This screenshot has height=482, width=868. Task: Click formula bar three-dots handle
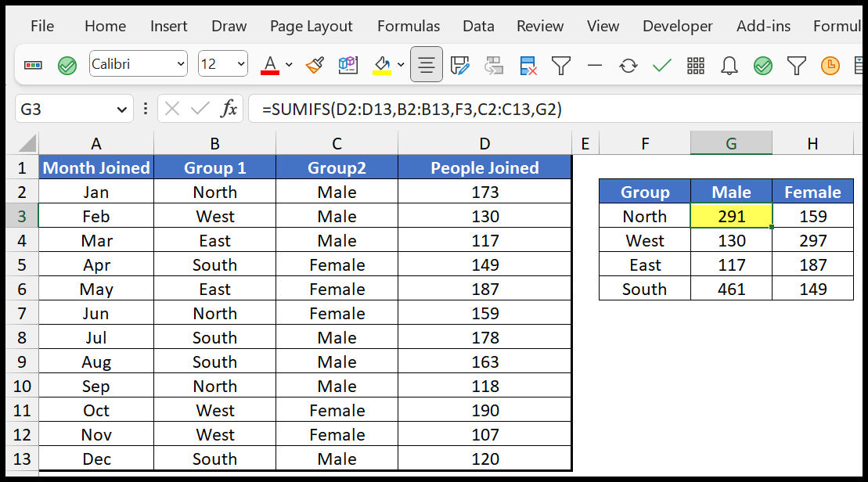(146, 109)
